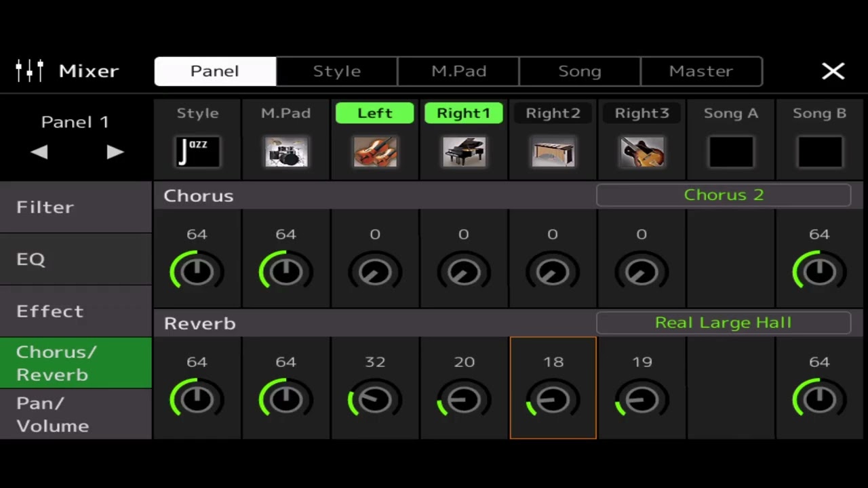868x488 pixels.
Task: Open the Left part strings instrument icon
Action: (x=375, y=152)
